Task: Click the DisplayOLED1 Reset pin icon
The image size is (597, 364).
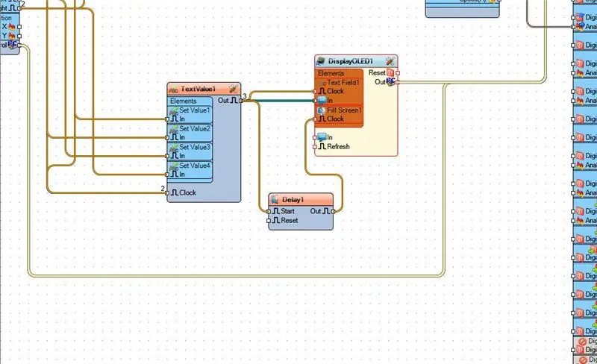Action: click(390, 72)
